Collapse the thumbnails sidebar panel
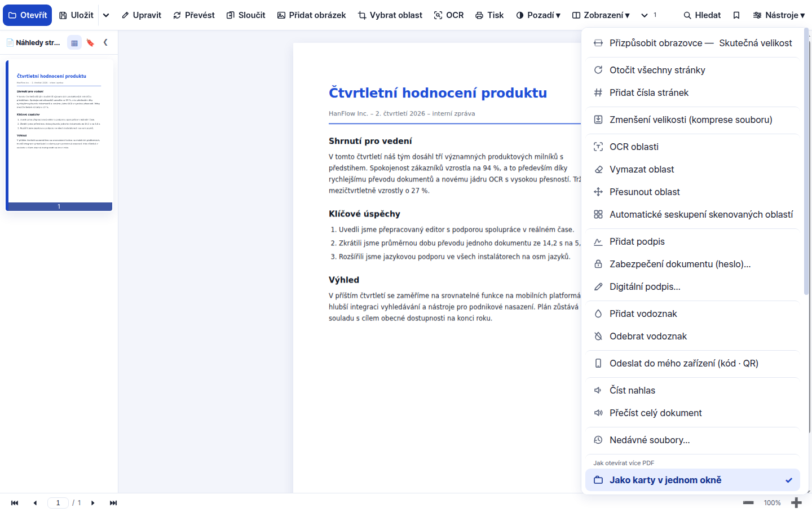Screen dimensions: 812x512 105,42
